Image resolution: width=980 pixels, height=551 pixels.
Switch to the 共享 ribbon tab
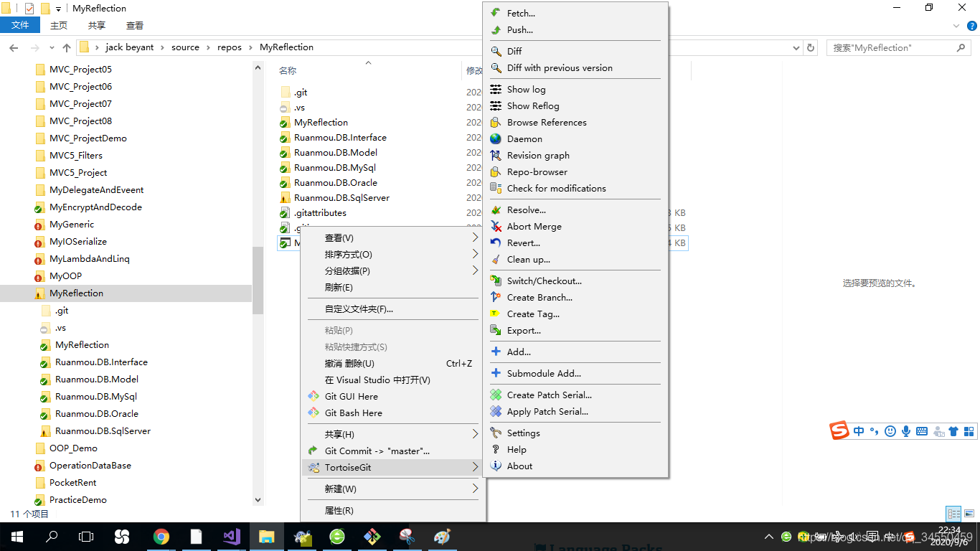coord(97,25)
